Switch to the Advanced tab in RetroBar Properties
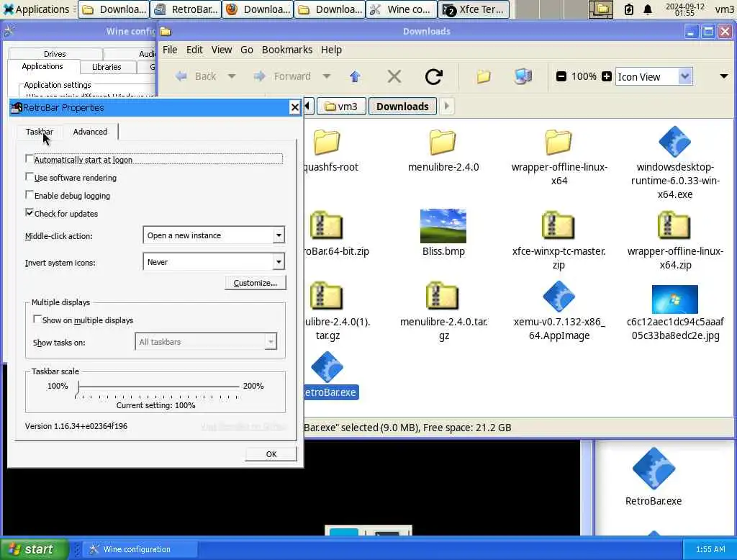Viewport: 737px width, 560px height. (x=90, y=132)
